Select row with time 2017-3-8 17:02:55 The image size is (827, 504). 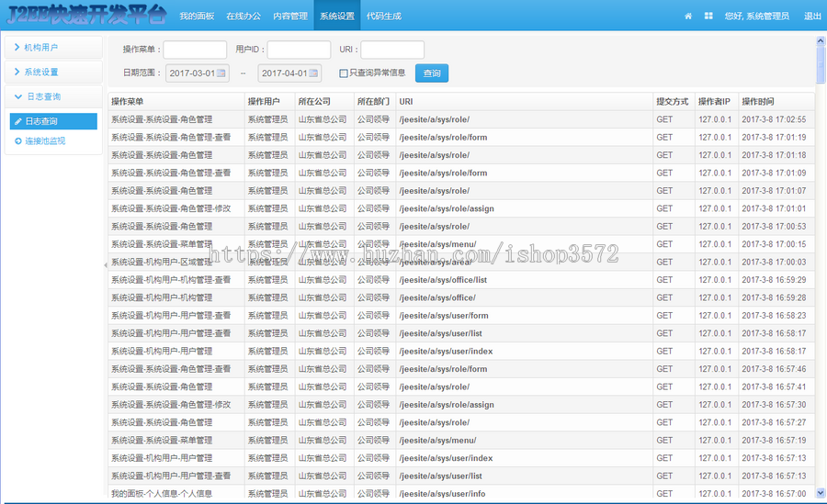tap(461, 119)
